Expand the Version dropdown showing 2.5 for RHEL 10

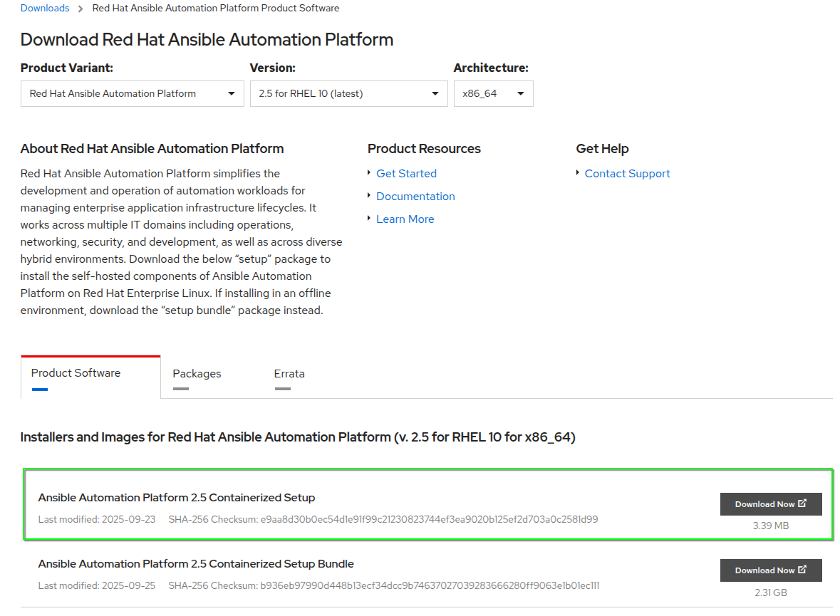pyautogui.click(x=348, y=94)
